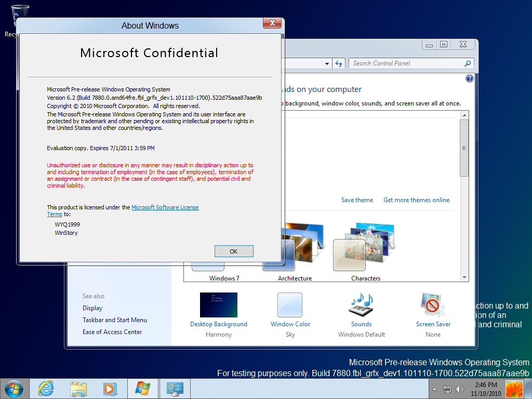This screenshot has width=532, height=399.
Task: Click OK in the About Windows dialog
Action: pos(234,251)
